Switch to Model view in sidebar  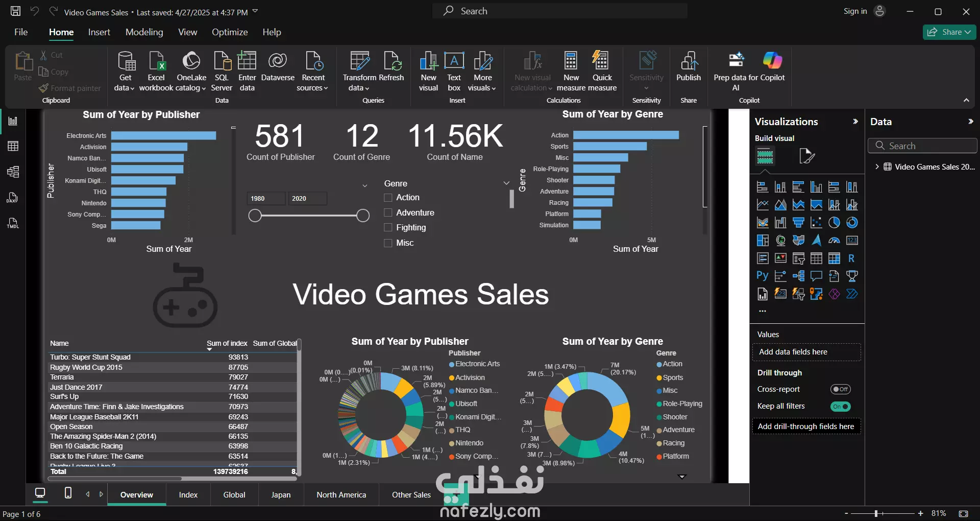13,172
